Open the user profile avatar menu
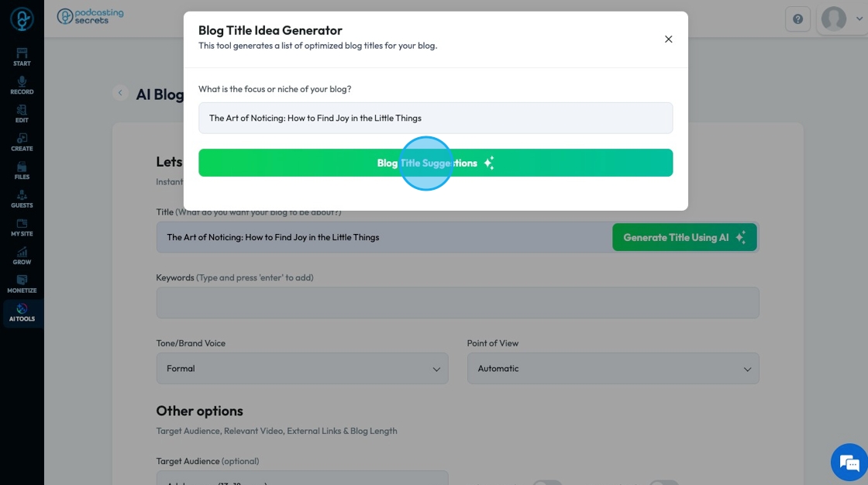 (834, 19)
